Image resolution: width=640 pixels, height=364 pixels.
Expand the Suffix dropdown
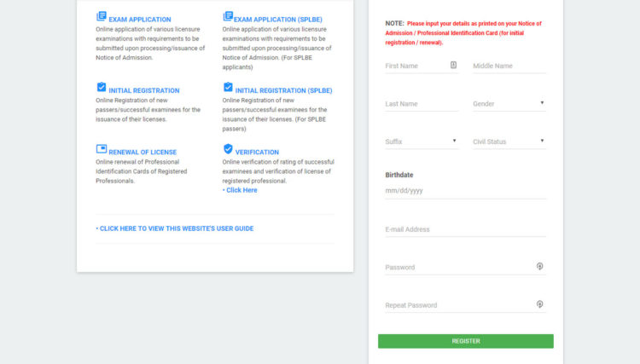tap(422, 141)
